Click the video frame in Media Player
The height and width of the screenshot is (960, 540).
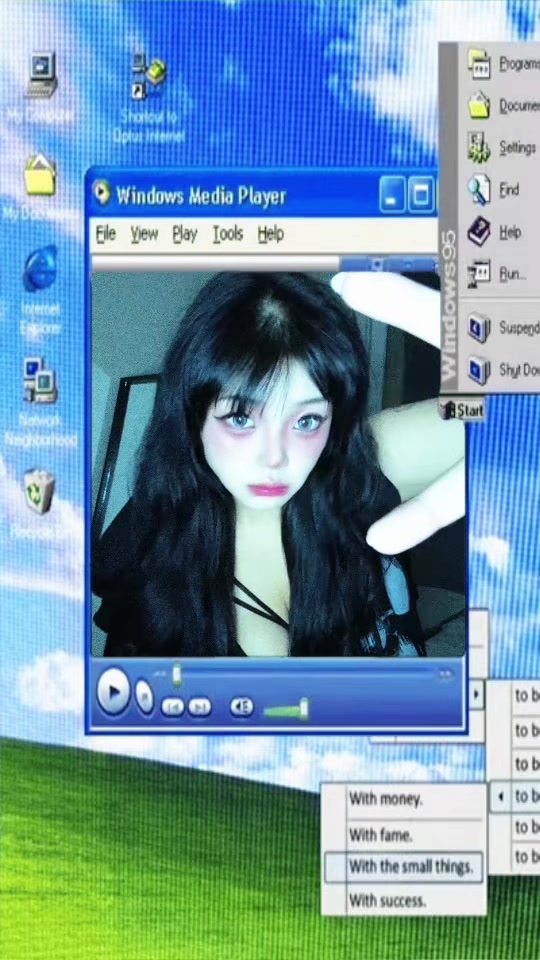coord(279,464)
